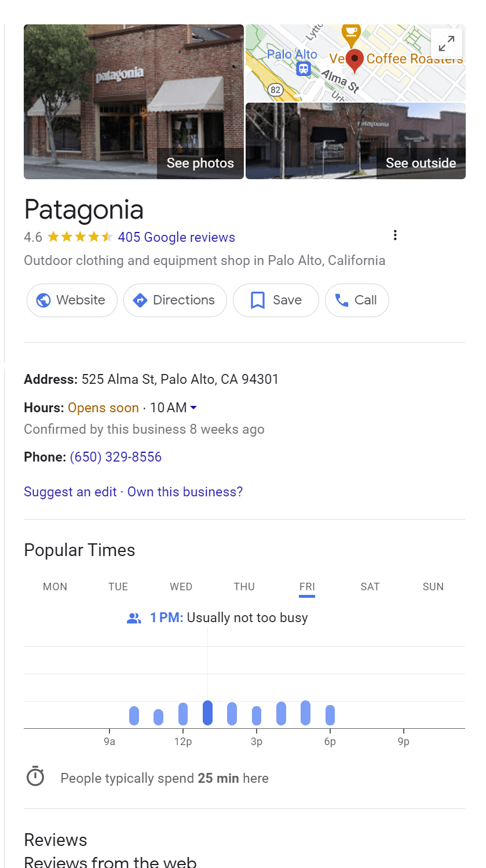Click the Own this business link
This screenshot has width=486, height=868.
pos(184,492)
